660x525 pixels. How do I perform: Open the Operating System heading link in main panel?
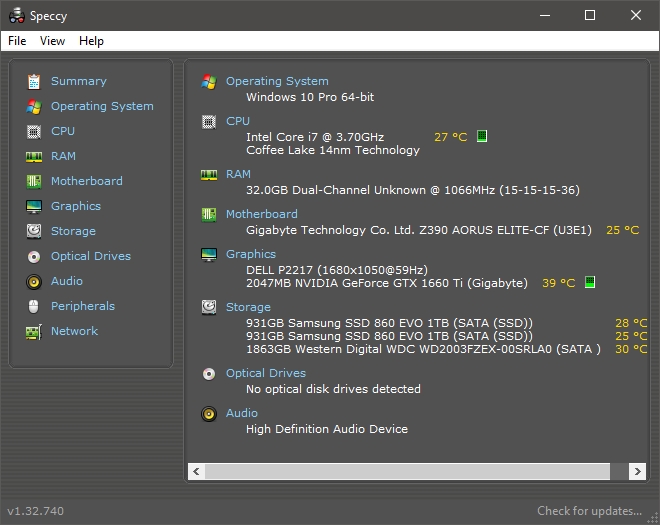click(277, 81)
